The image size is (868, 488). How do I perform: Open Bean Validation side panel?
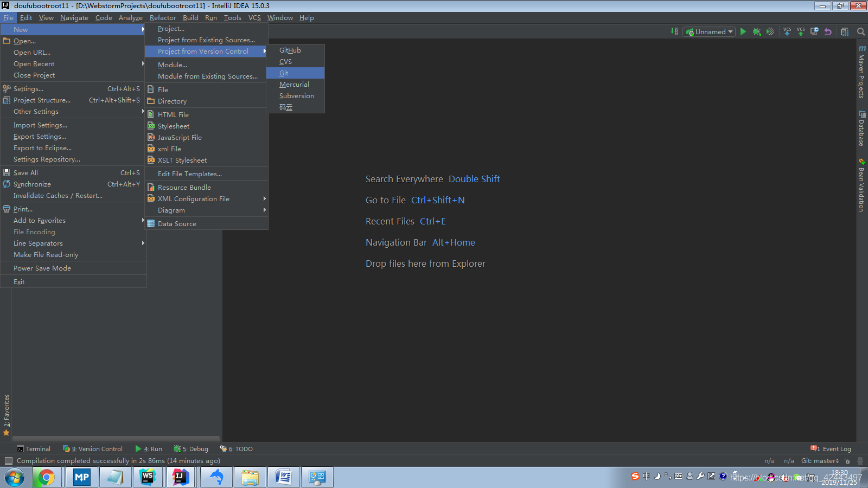tap(861, 185)
